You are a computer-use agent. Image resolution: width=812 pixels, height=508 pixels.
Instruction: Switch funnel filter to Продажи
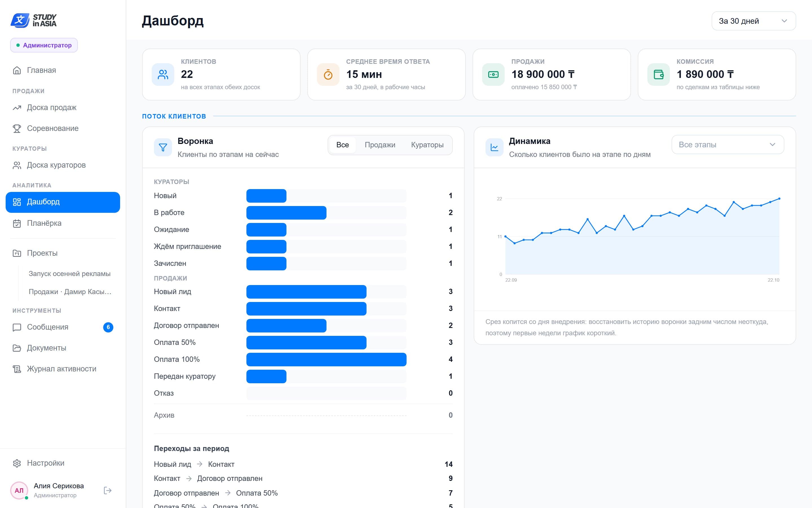(380, 145)
